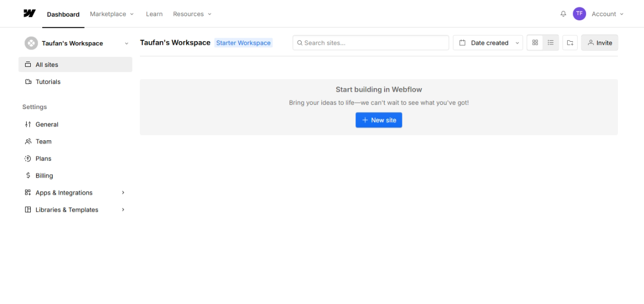This screenshot has width=644, height=304.
Task: Switch to grid view layout
Action: point(535,43)
